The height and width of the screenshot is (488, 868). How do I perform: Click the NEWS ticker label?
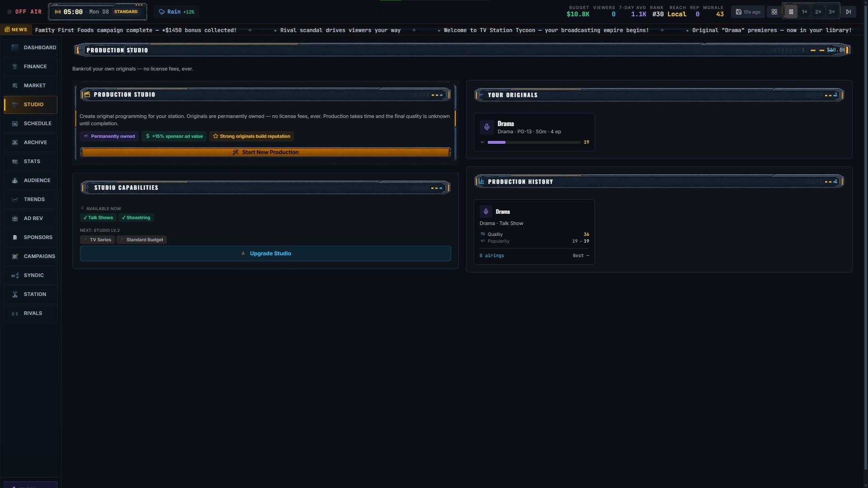point(16,30)
